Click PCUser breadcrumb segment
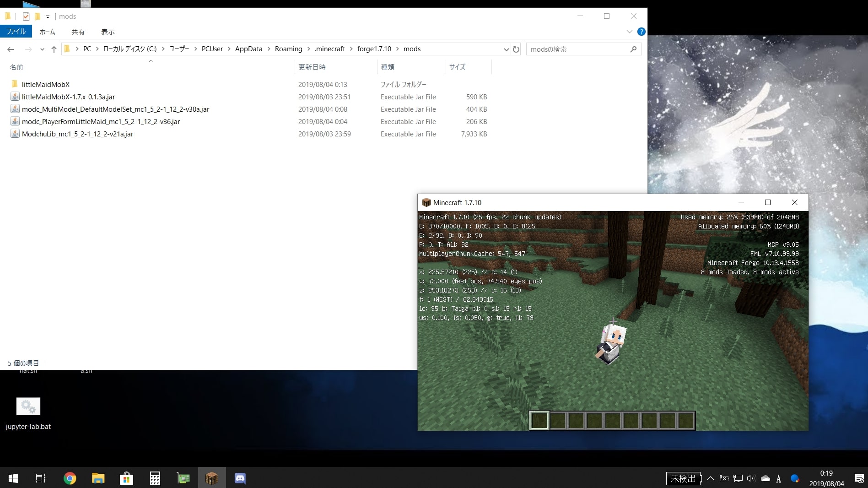The width and height of the screenshot is (868, 488). [x=212, y=49]
